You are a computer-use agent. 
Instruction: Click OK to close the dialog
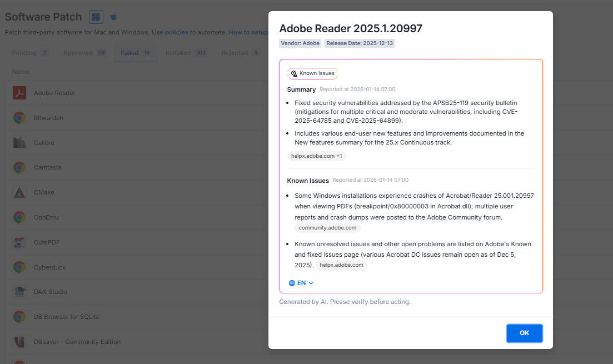524,333
